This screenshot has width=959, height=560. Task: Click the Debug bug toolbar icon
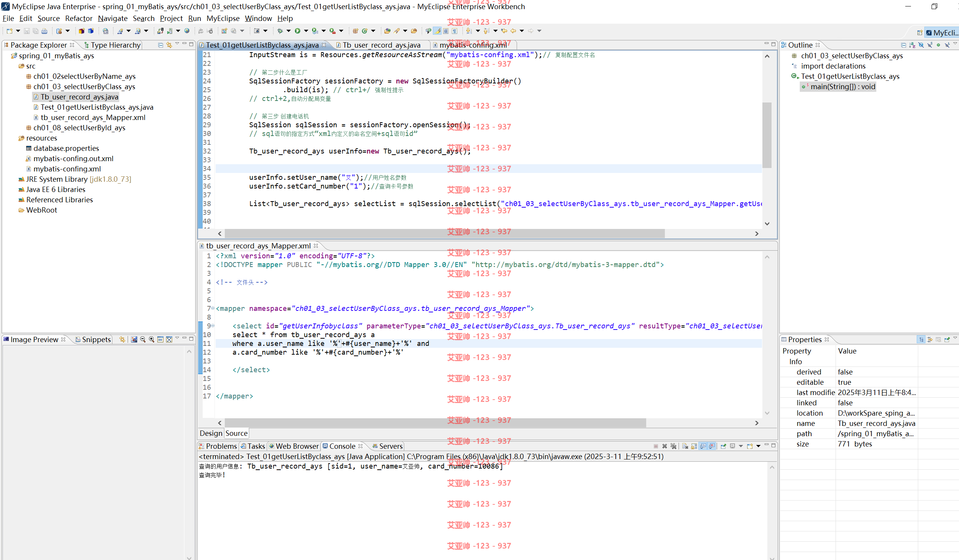[x=280, y=31]
